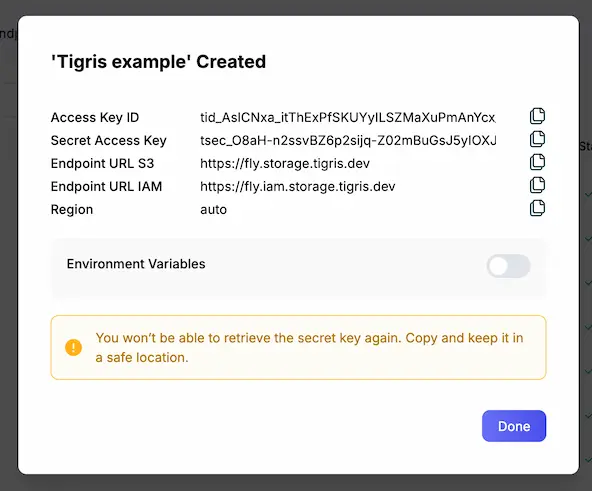Copy the Endpoint URL IAM value

pyautogui.click(x=537, y=185)
